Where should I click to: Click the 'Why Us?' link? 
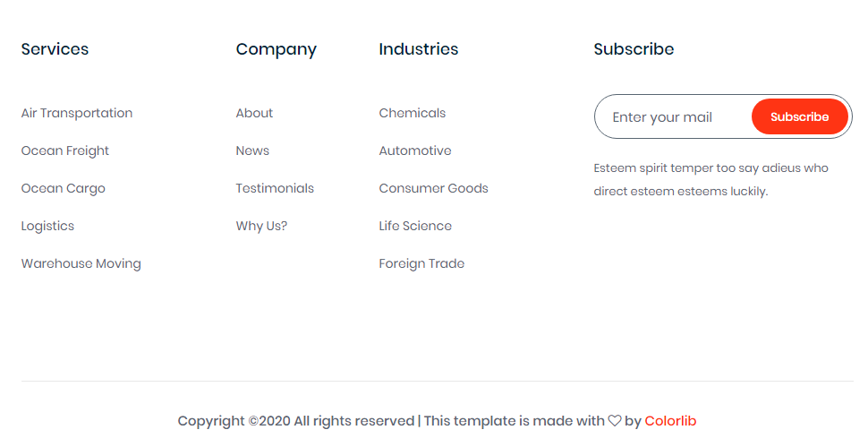262,226
